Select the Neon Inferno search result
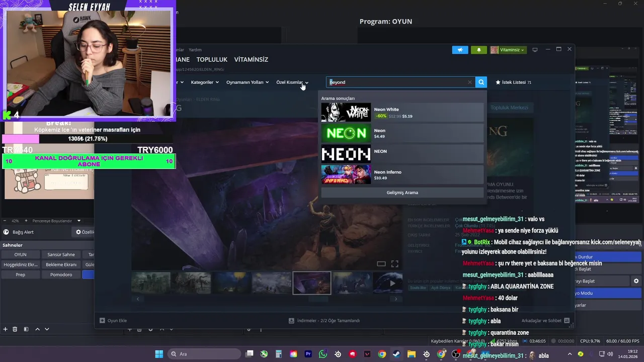This screenshot has height=362, width=644. [402, 174]
